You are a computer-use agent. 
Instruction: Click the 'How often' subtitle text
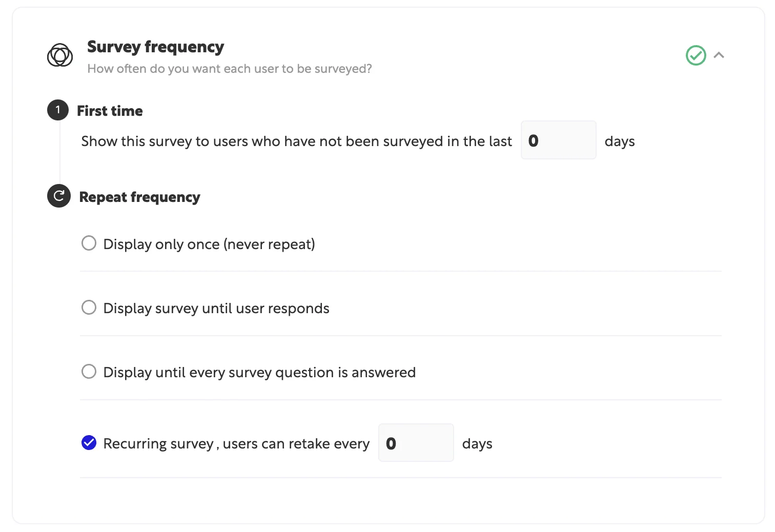[x=230, y=69]
